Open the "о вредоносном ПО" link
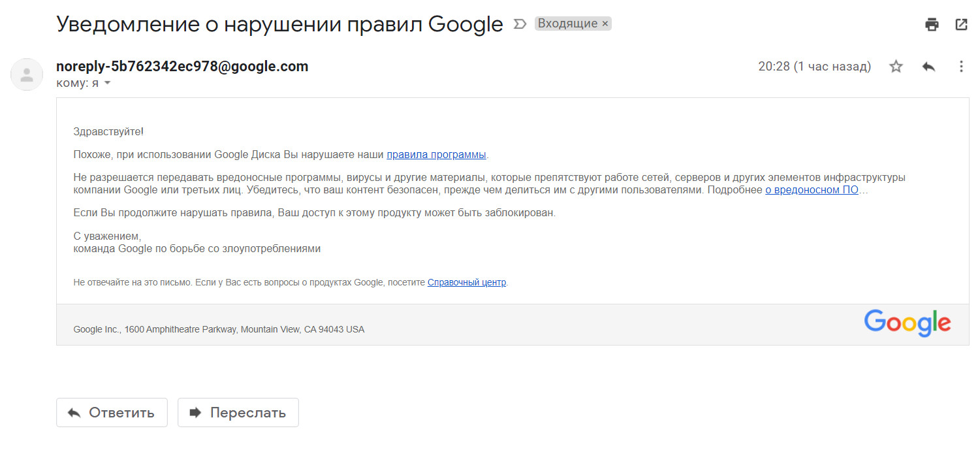 pos(812,190)
